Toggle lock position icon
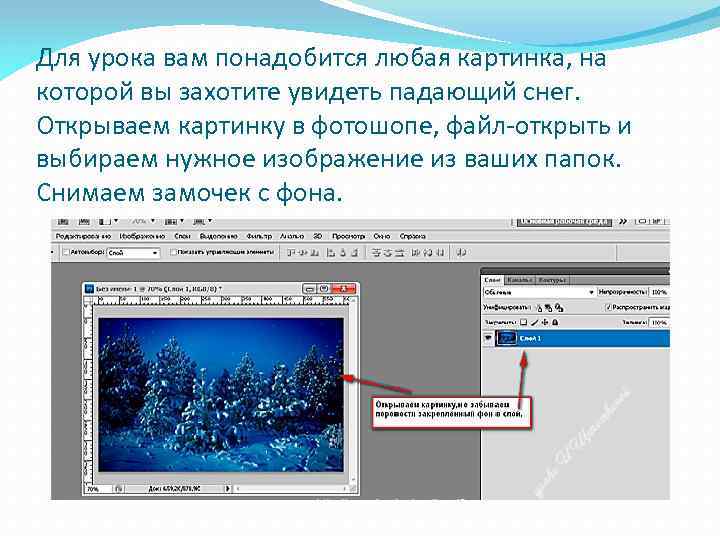 click(545, 322)
